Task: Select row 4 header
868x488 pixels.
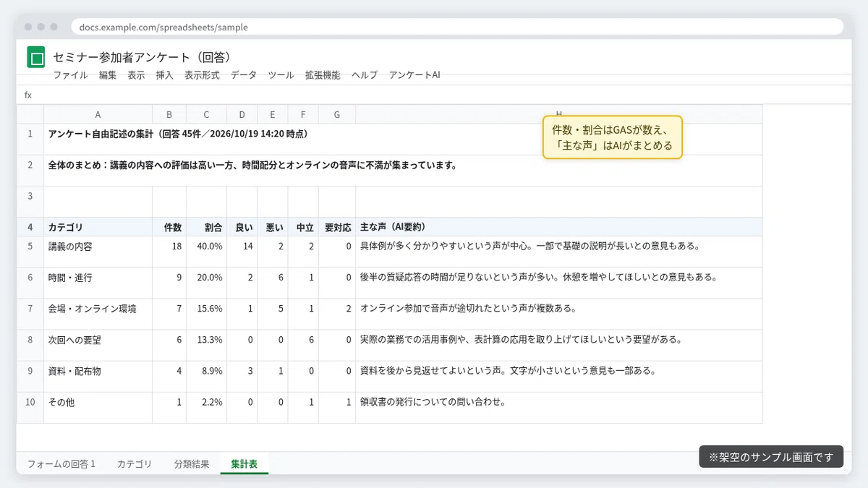Action: tap(30, 226)
